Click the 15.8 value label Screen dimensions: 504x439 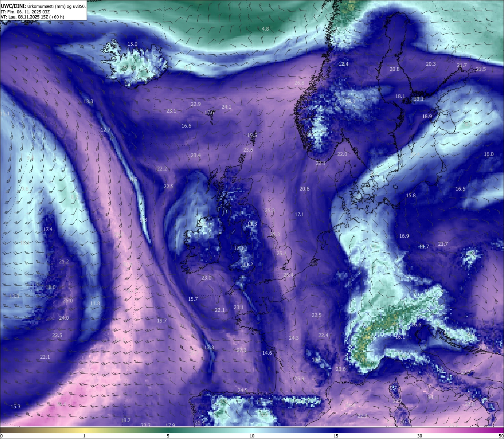click(411, 195)
